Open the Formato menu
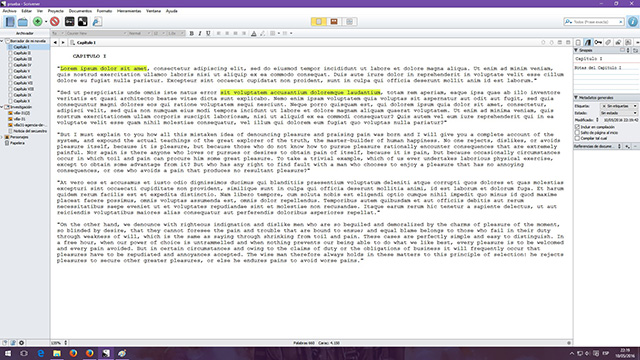640x360 pixels. click(104, 11)
